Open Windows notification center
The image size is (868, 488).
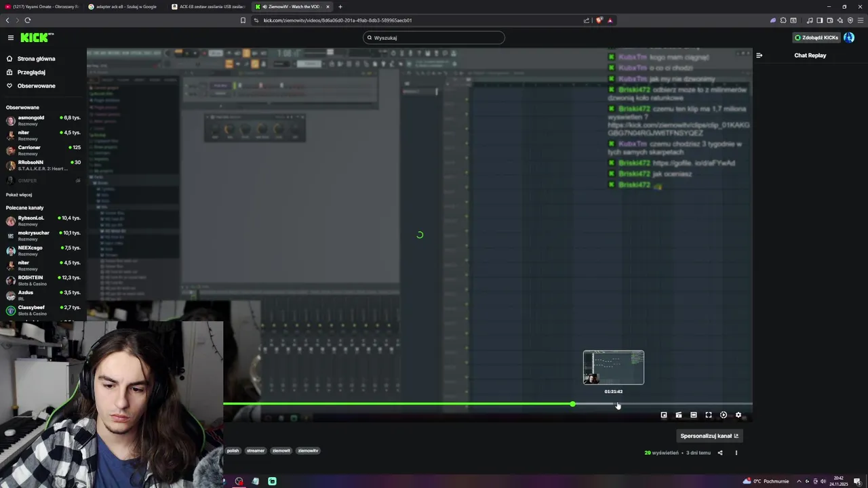tap(857, 481)
